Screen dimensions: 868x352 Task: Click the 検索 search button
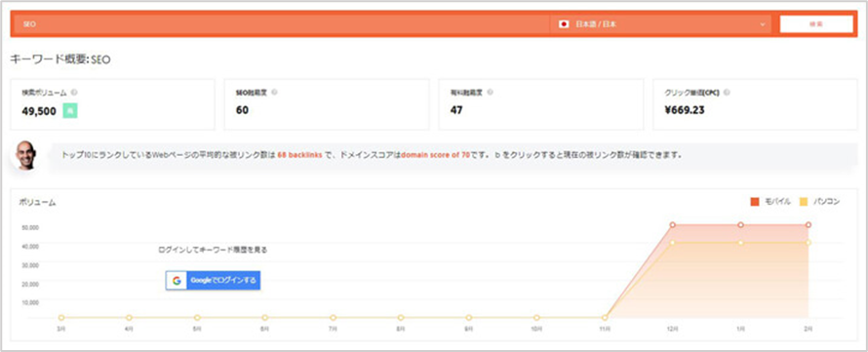point(816,24)
